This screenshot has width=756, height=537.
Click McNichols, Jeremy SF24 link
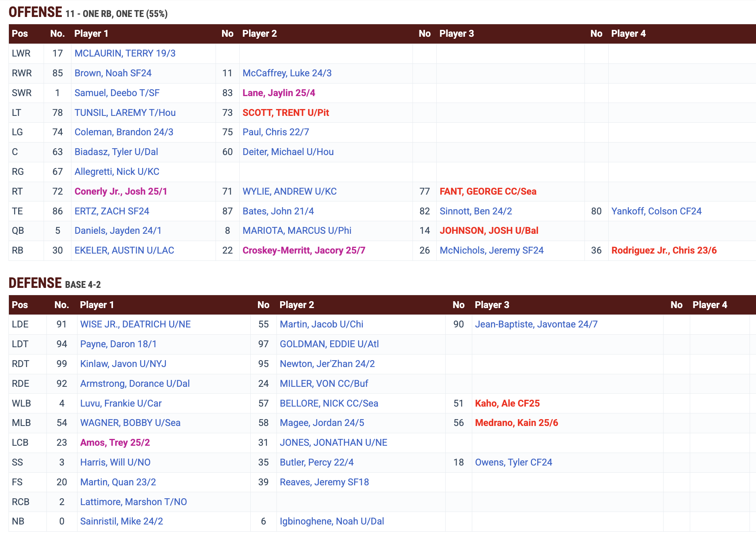pos(491,250)
